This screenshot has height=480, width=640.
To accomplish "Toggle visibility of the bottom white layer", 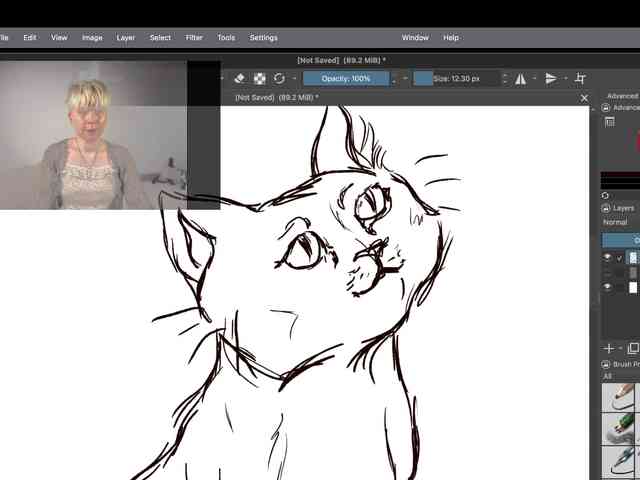I will coord(607,287).
